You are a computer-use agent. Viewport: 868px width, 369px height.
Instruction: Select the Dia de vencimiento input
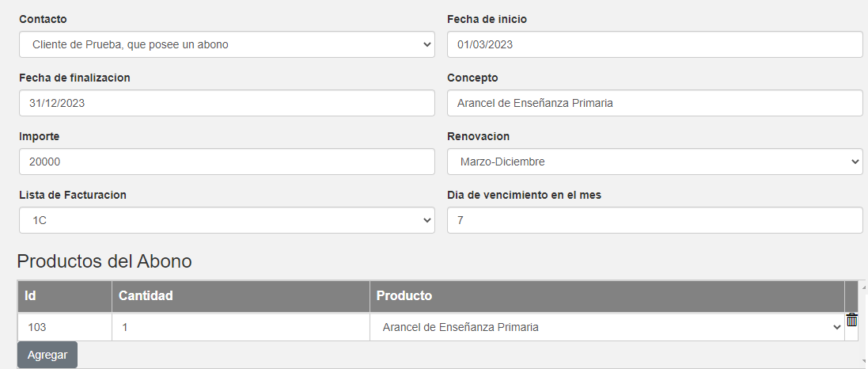(654, 221)
